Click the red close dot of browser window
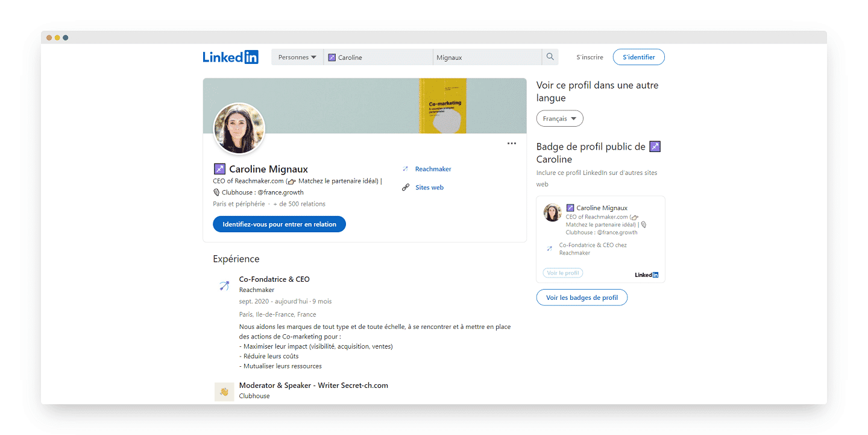 (x=49, y=37)
